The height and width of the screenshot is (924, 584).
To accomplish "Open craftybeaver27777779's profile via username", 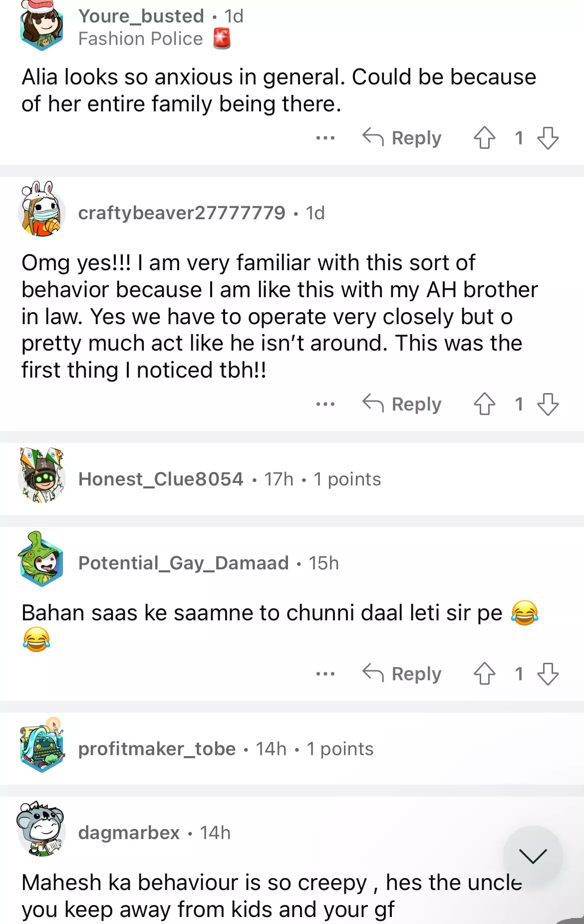I will [182, 213].
